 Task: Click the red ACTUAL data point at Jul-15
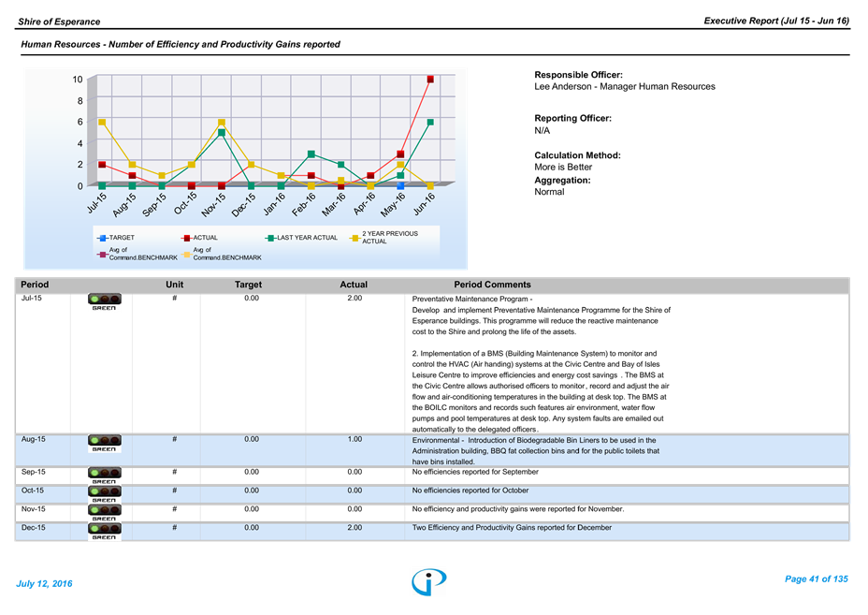coord(102,165)
